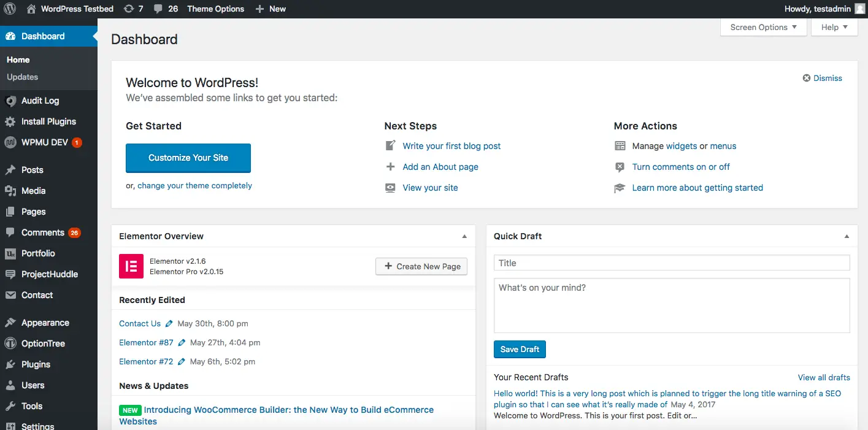
Task: Click the Contact envelope icon
Action: click(10, 295)
